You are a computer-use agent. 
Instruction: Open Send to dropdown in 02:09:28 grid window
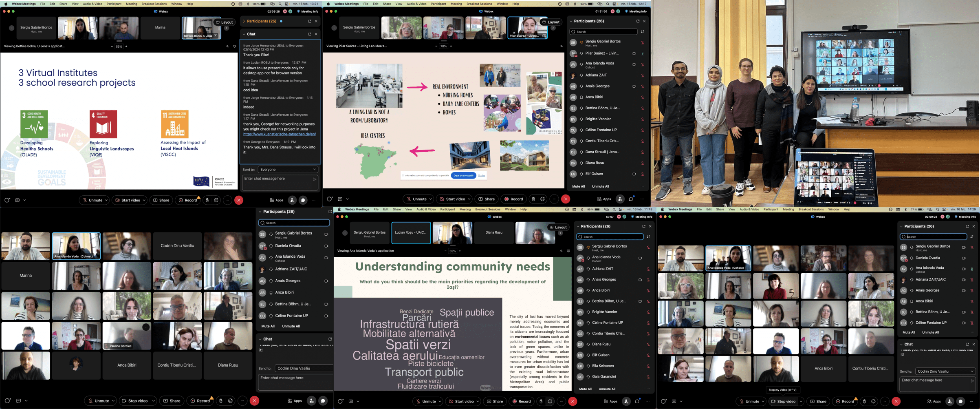pos(945,371)
